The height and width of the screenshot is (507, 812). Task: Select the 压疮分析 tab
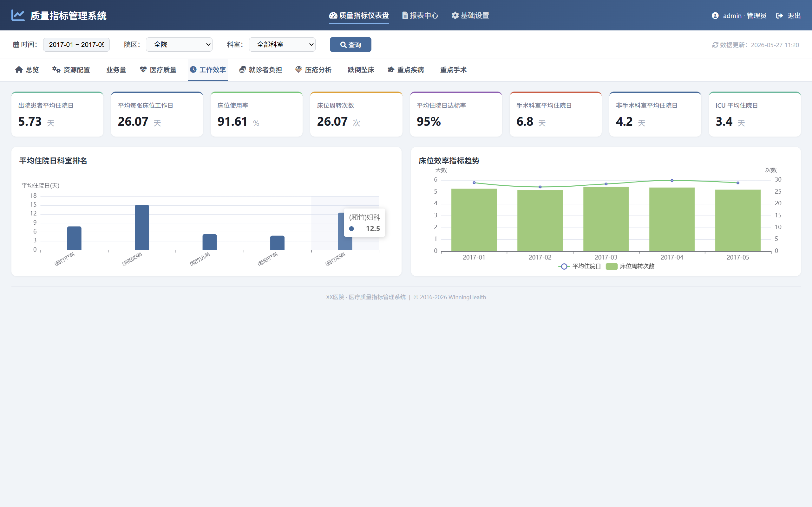tap(313, 70)
